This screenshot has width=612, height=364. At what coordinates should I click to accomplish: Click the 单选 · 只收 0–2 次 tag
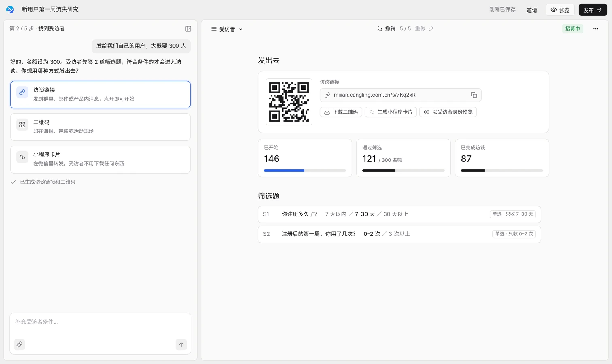[514, 234]
